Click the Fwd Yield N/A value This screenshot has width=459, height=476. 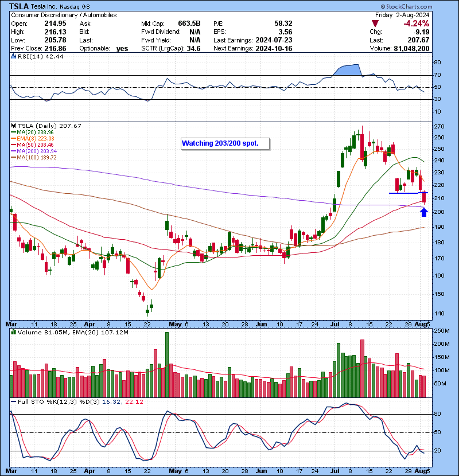pyautogui.click(x=195, y=40)
